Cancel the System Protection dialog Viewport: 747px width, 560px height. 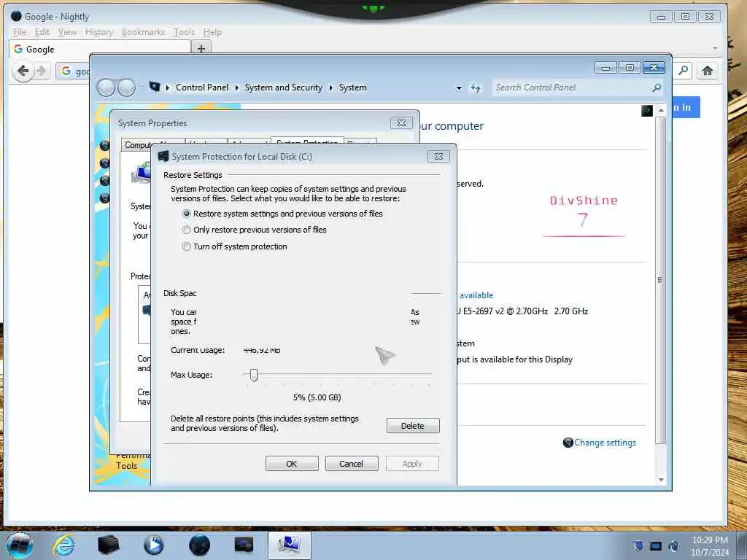(x=351, y=464)
